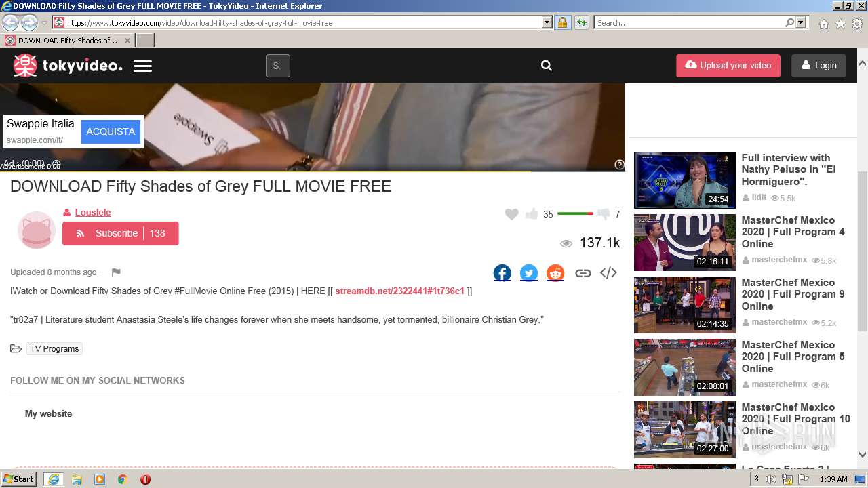Click the site search magnifier icon
The width and height of the screenshot is (868, 488).
547,66
